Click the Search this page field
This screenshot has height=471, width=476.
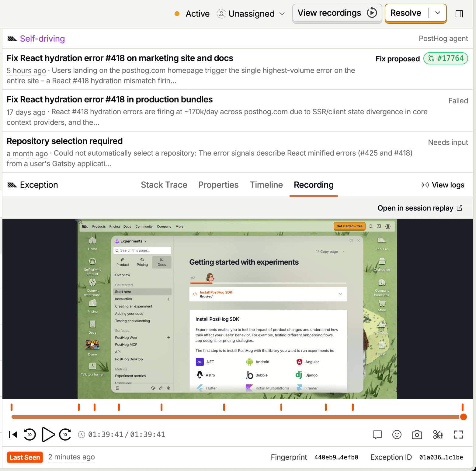tap(142, 250)
